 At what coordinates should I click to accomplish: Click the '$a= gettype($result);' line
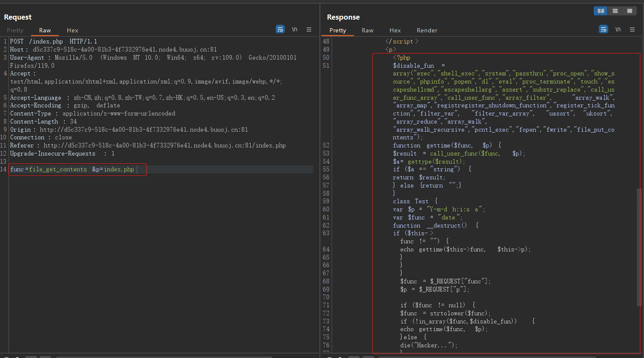pos(429,162)
